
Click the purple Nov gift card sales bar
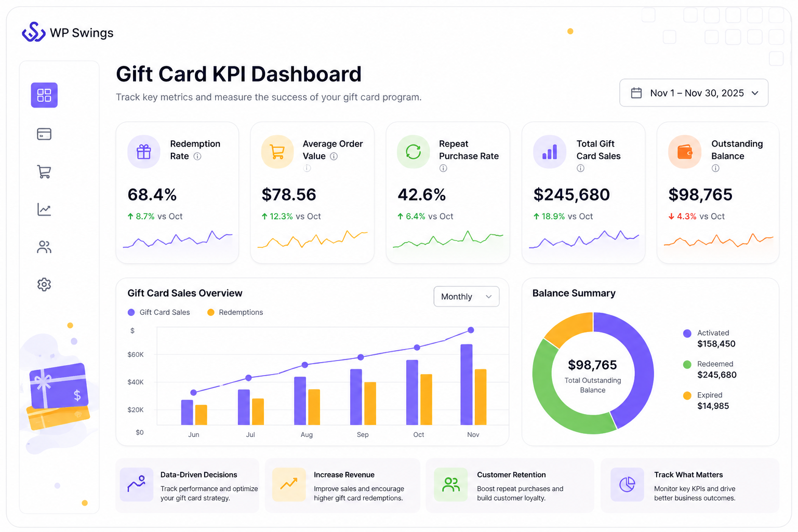point(467,384)
